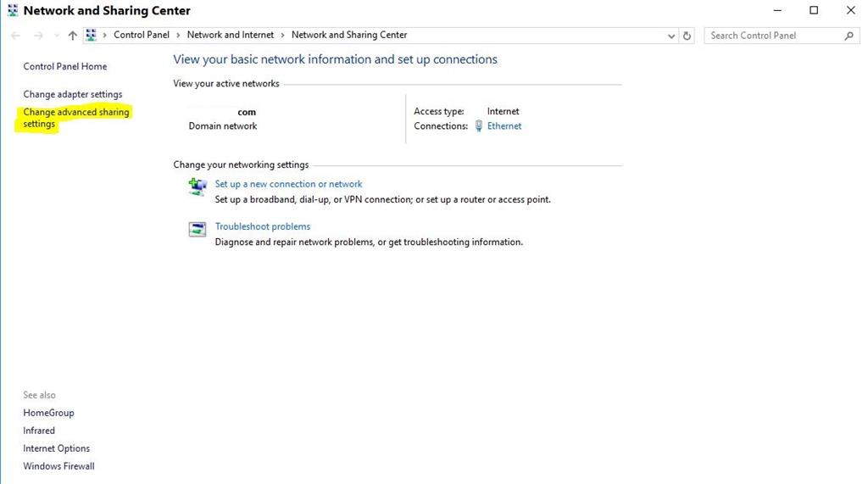Click the Set up new connection icon
The height and width of the screenshot is (484, 868).
point(198,186)
